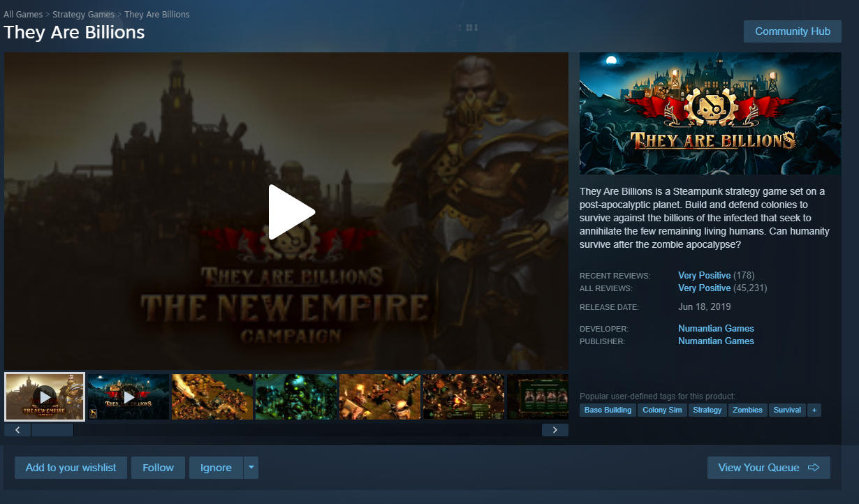Open developer Numantian Games link
The height and width of the screenshot is (504, 859).
tap(716, 328)
